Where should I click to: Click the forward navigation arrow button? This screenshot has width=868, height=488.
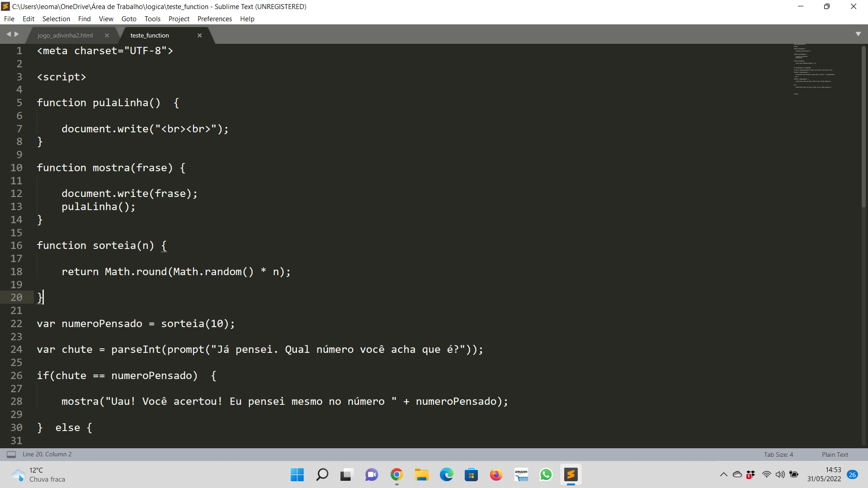click(x=16, y=33)
